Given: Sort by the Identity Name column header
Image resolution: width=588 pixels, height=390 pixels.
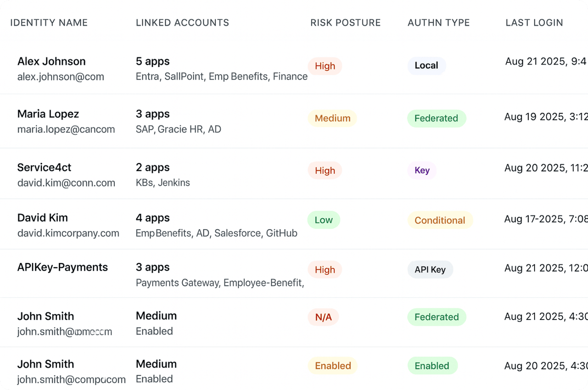Looking at the screenshot, I should tap(49, 23).
